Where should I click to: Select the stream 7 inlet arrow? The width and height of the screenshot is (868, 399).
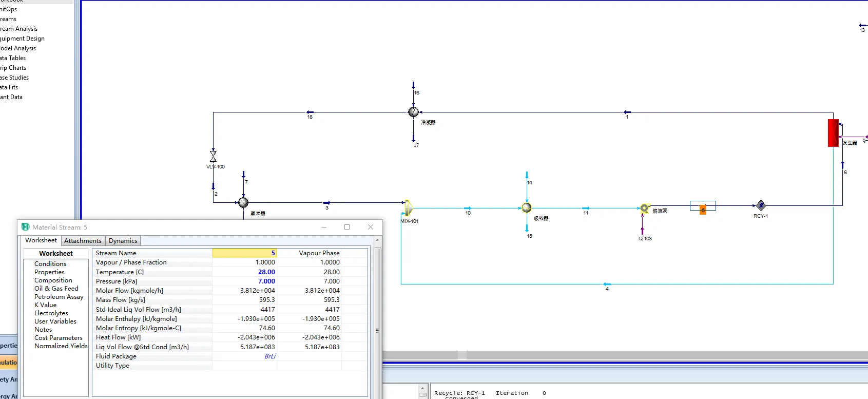243,175
